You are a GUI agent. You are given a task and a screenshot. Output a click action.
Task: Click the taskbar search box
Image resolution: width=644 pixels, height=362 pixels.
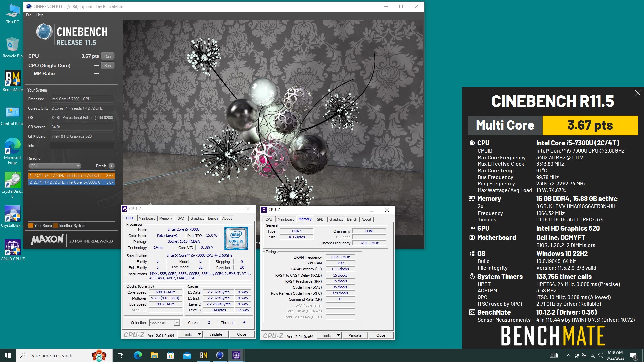(64, 355)
